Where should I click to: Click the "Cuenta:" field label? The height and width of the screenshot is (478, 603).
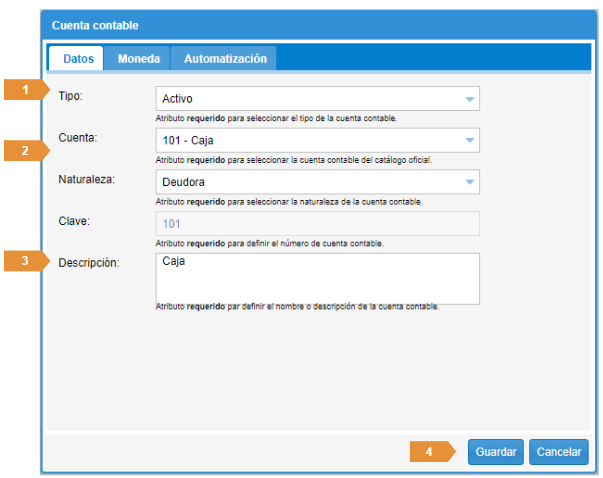pyautogui.click(x=78, y=138)
